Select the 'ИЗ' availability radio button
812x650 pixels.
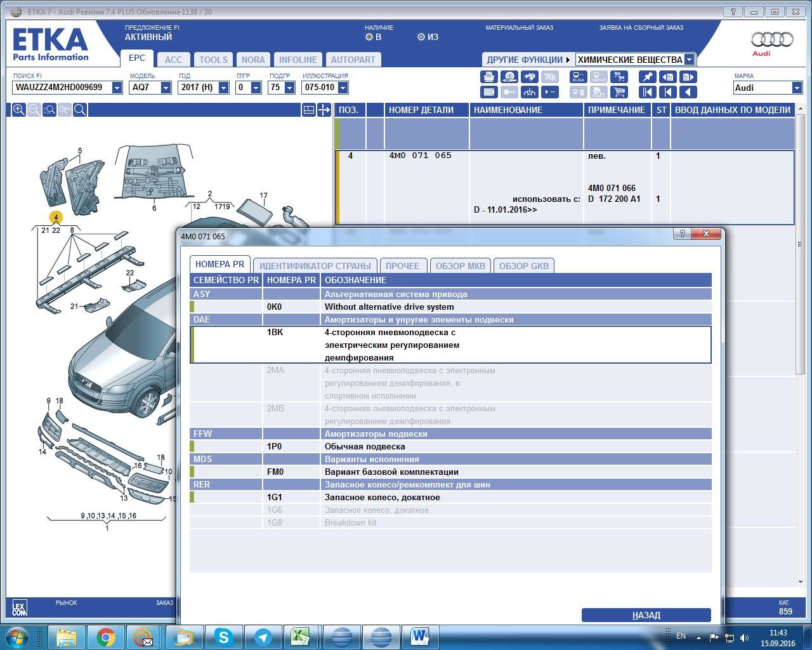[x=421, y=37]
